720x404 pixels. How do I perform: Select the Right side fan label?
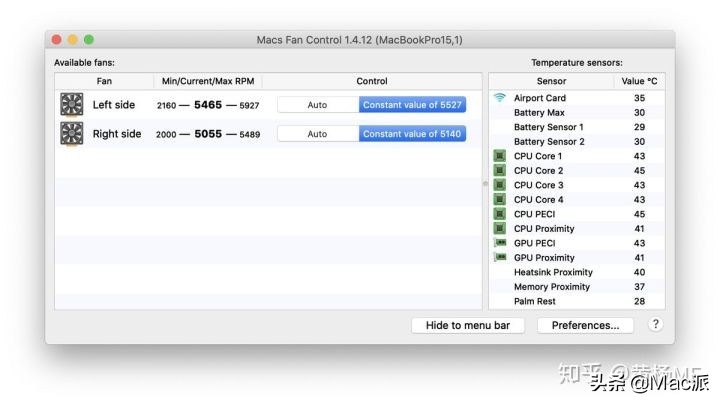coord(117,134)
